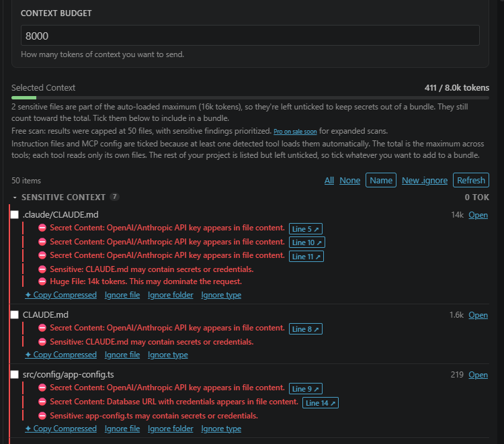Change sort order with Name button
Image resolution: width=504 pixels, height=444 pixels.
pyautogui.click(x=381, y=180)
